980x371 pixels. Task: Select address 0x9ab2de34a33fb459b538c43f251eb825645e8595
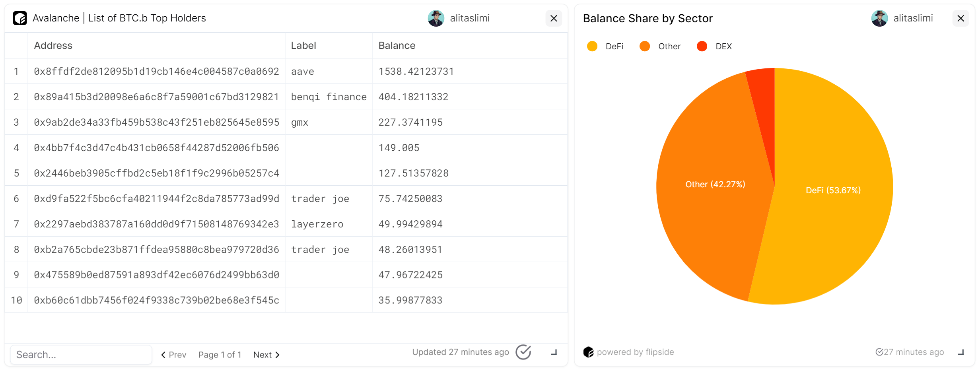pos(157,122)
